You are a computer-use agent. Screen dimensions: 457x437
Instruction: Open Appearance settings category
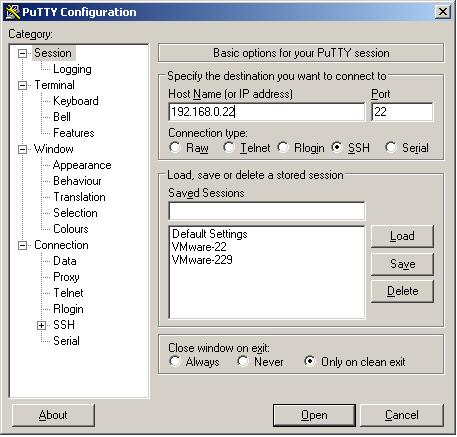[x=82, y=165]
